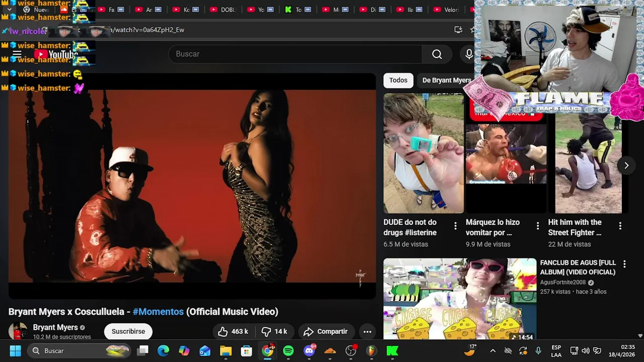Switch input language via ESP LAA indicator

556,350
